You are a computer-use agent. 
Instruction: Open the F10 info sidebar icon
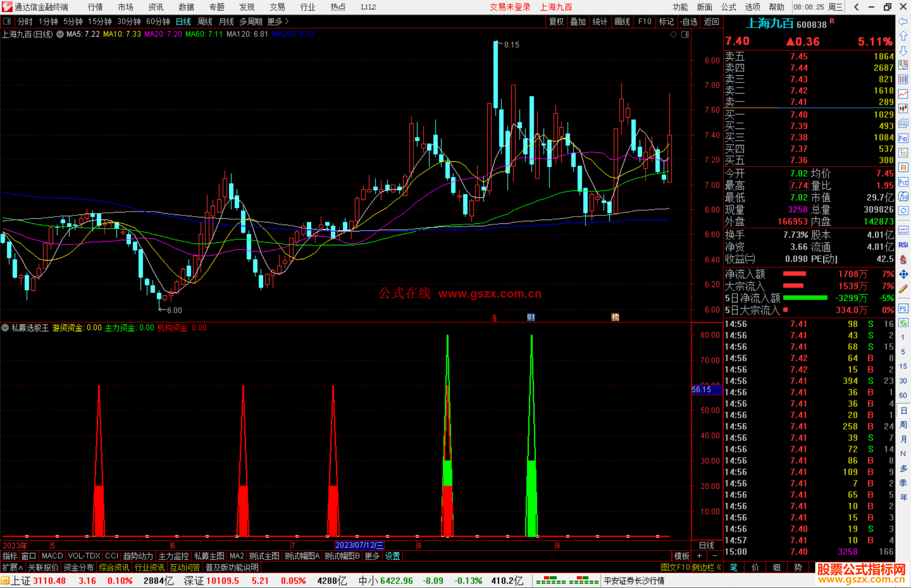(903, 138)
